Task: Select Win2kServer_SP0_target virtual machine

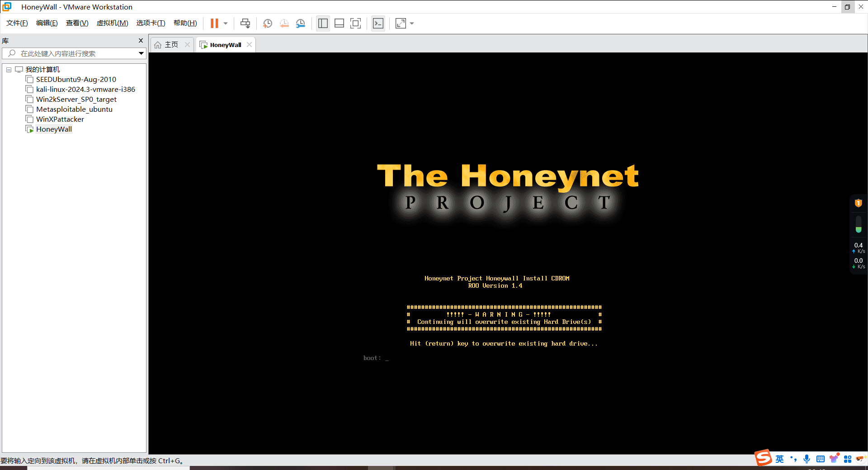Action: click(76, 100)
